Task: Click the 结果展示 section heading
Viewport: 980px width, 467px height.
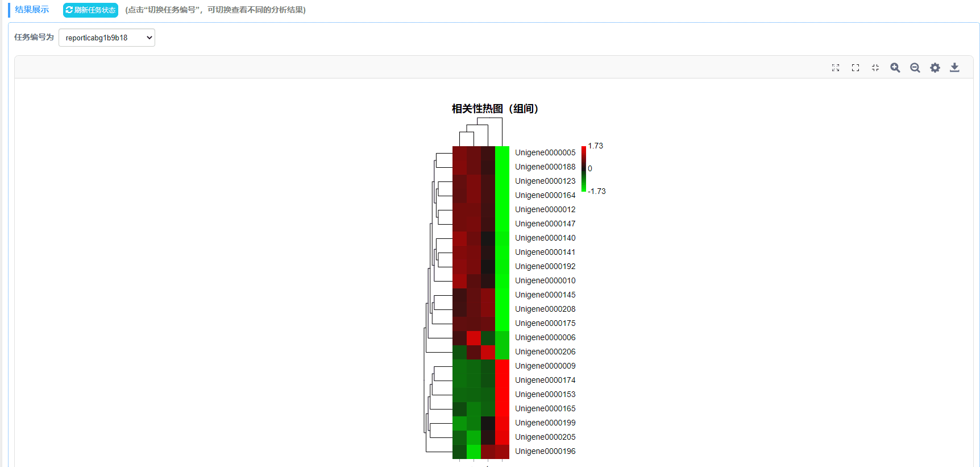Action: (x=32, y=10)
